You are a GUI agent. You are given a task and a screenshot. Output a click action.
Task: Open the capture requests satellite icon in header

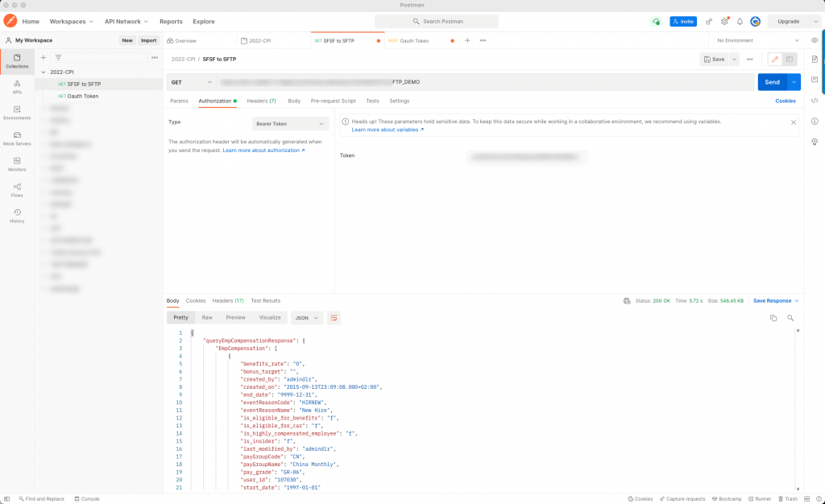pos(709,22)
